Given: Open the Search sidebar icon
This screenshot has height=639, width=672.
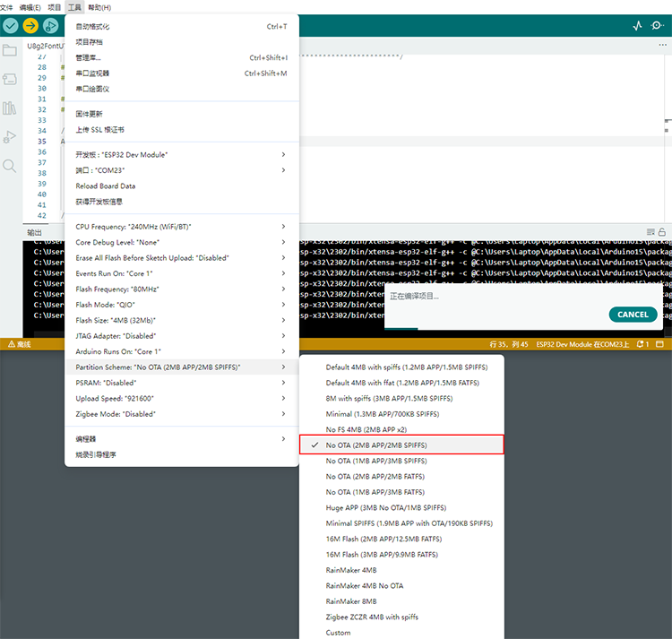Looking at the screenshot, I should [x=10, y=166].
